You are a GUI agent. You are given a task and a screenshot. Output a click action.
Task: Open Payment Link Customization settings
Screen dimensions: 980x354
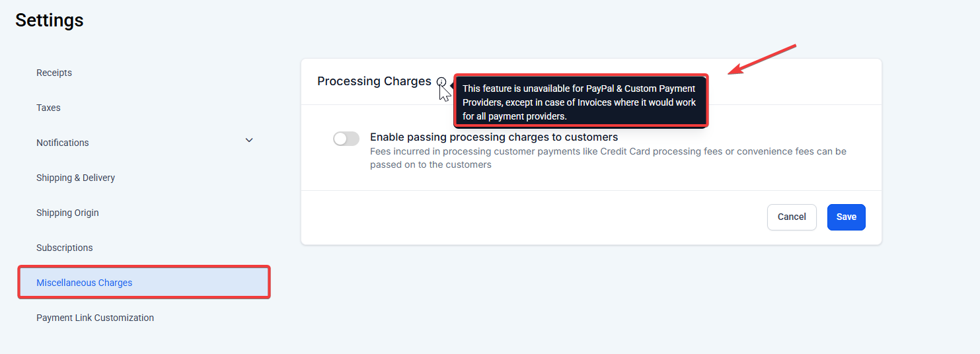tap(95, 318)
